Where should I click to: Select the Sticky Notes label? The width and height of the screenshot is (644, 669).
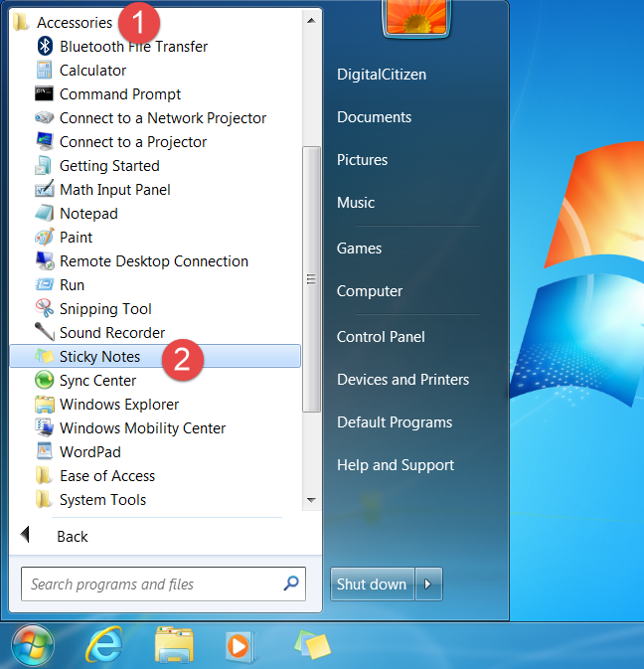point(99,356)
